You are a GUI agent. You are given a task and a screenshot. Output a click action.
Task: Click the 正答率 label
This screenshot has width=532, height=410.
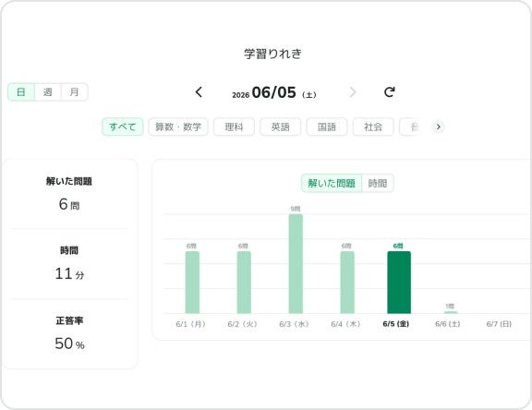click(x=69, y=320)
